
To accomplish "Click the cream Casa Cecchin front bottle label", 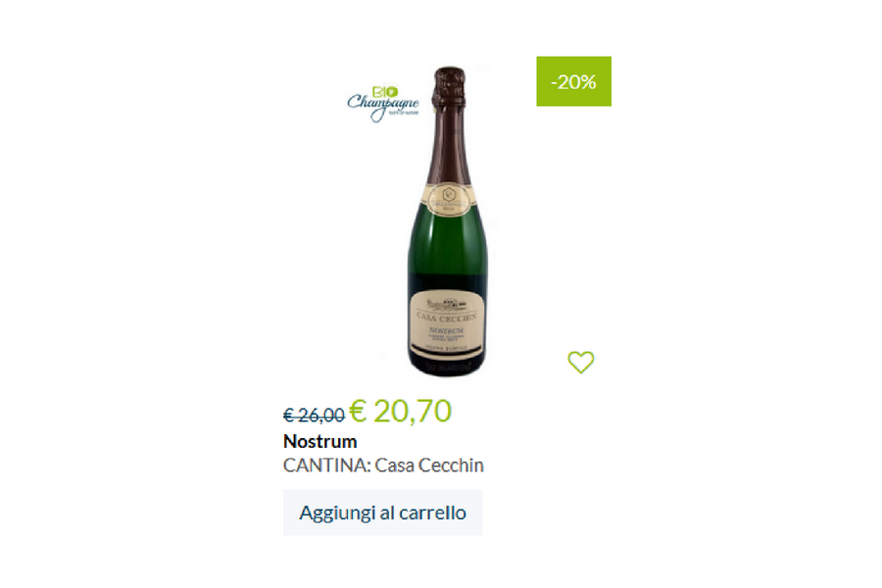I will tap(447, 324).
